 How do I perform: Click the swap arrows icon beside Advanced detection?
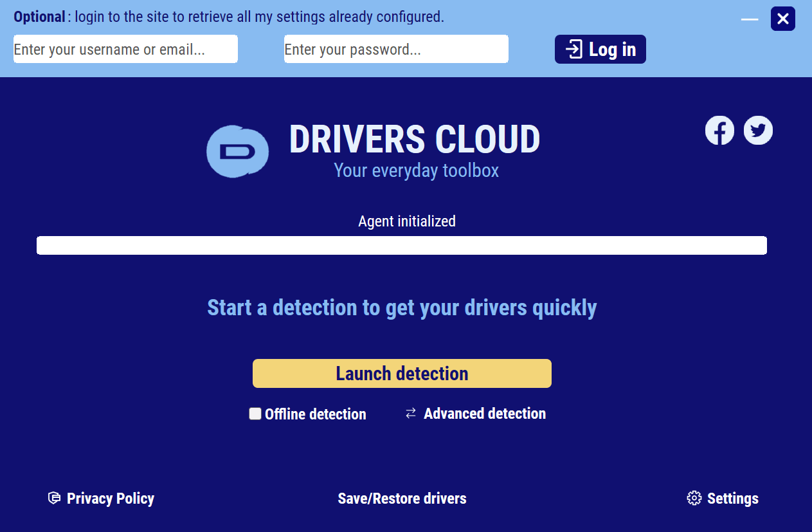click(410, 413)
